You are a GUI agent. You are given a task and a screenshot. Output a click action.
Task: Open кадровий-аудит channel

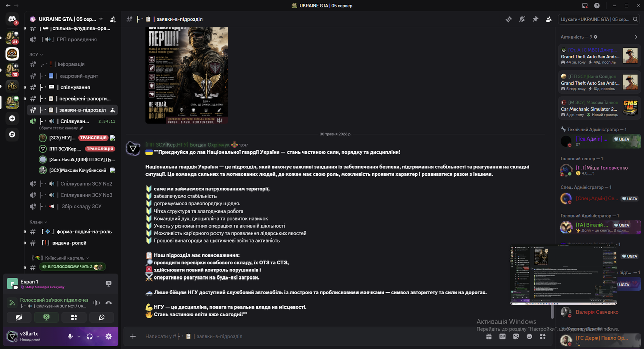[73, 76]
